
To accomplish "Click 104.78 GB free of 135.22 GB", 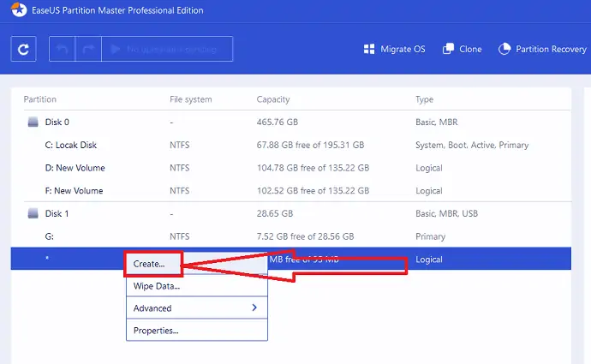I will 313,168.
